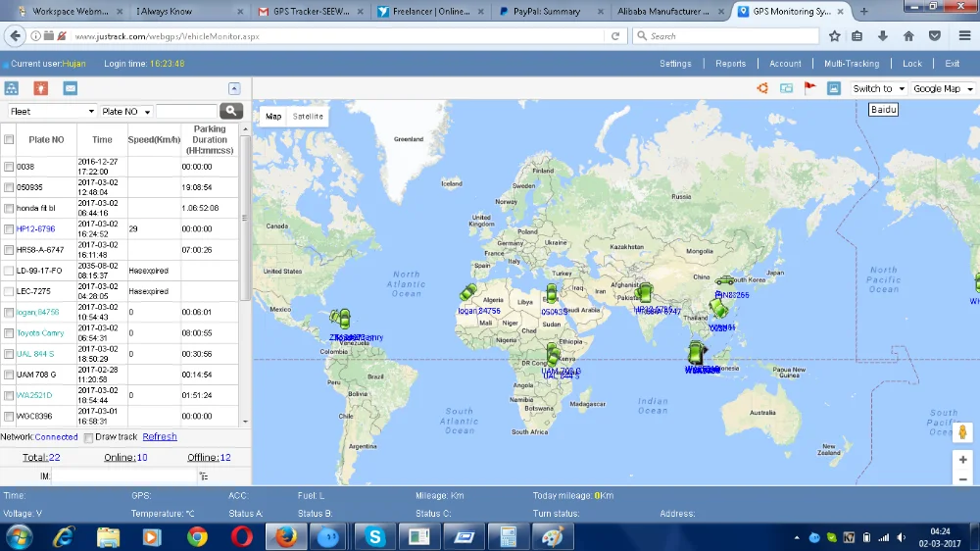Open the envelope message icon
This screenshot has width=980, height=551.
click(71, 88)
